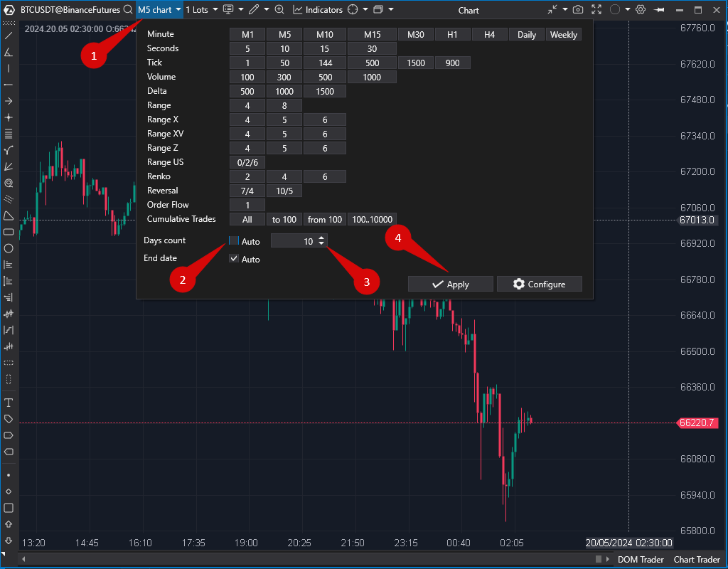Click the zoom-in magnifier toolbar icon
This screenshot has width=728, height=569.
pos(279,9)
